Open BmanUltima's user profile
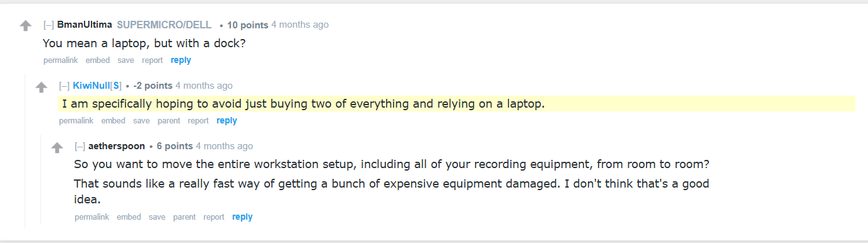Image resolution: width=868 pixels, height=243 pixels. tap(85, 25)
